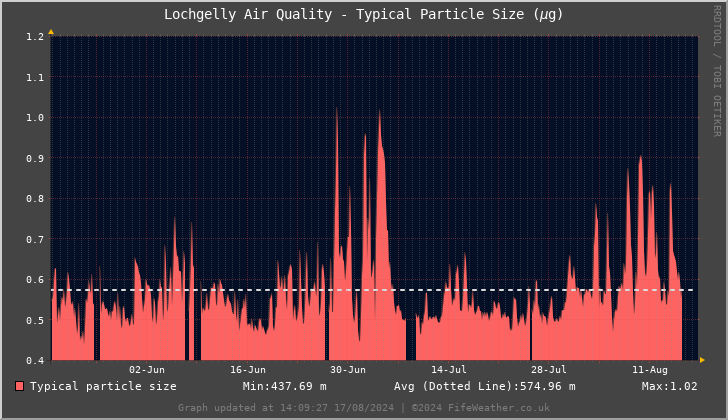Click the '0.5' y-axis label

pyautogui.click(x=35, y=321)
